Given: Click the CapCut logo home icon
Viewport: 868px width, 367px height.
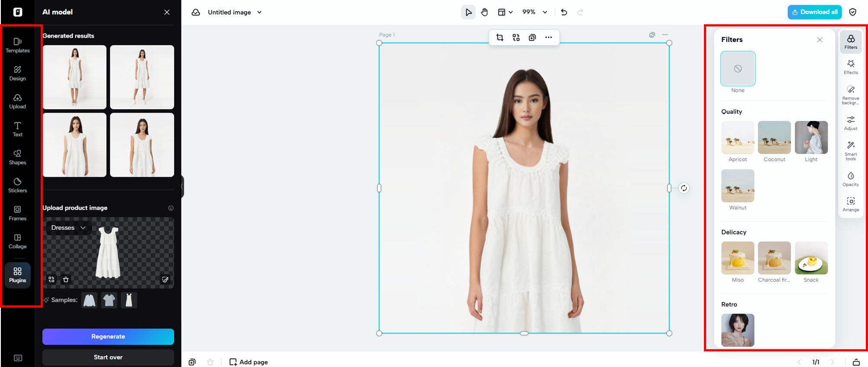Looking at the screenshot, I should coord(18,12).
